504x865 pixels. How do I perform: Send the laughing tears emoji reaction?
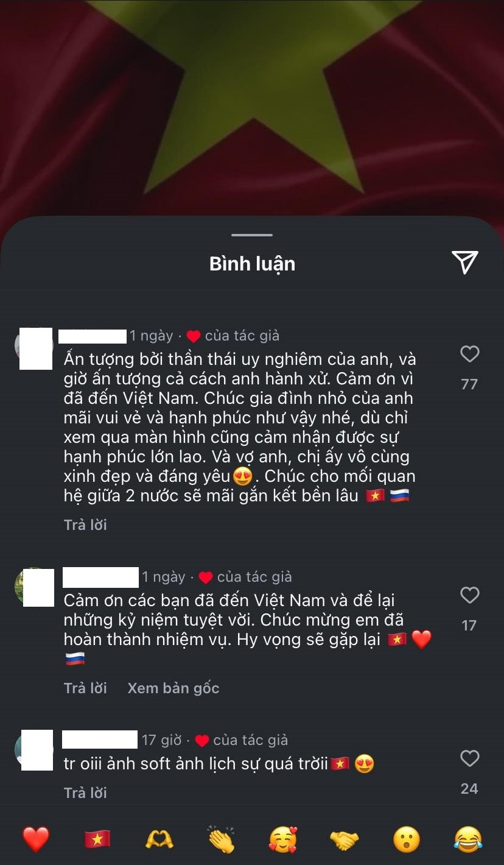click(468, 839)
